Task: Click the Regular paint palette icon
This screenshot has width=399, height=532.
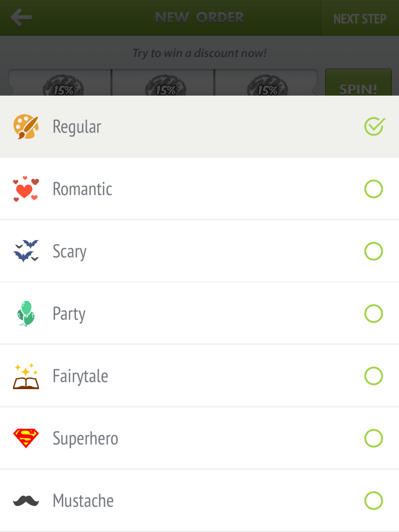Action: (x=26, y=127)
